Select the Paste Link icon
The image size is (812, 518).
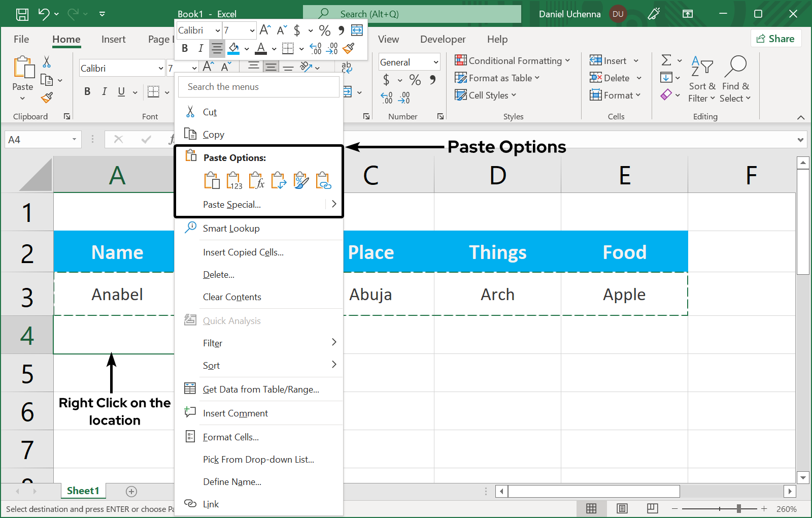coord(323,181)
